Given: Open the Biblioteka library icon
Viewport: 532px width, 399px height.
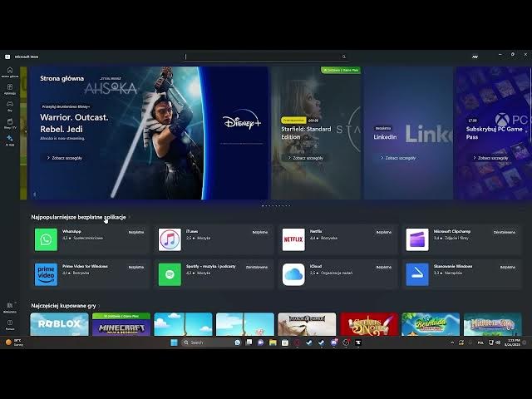Looking at the screenshot, I should click(x=9, y=308).
